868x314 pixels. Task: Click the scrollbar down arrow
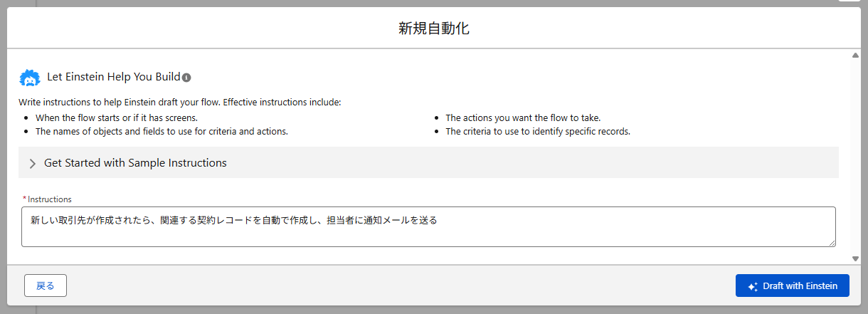[x=854, y=258]
